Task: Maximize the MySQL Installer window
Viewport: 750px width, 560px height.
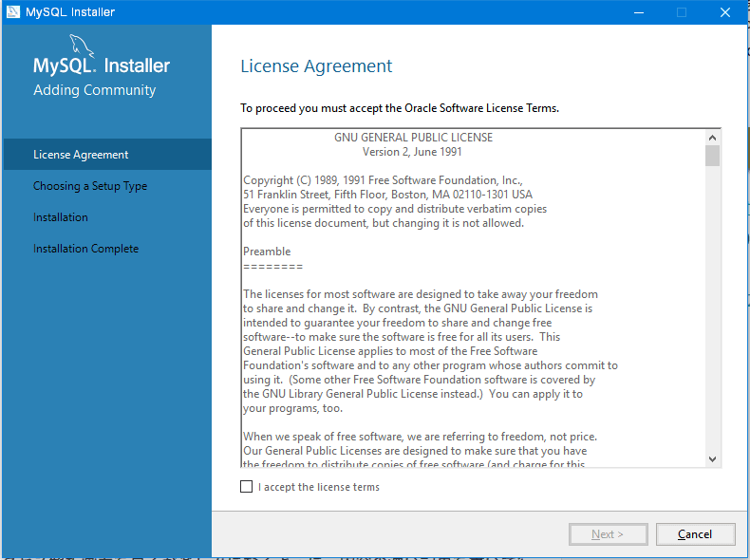Action: click(x=682, y=12)
